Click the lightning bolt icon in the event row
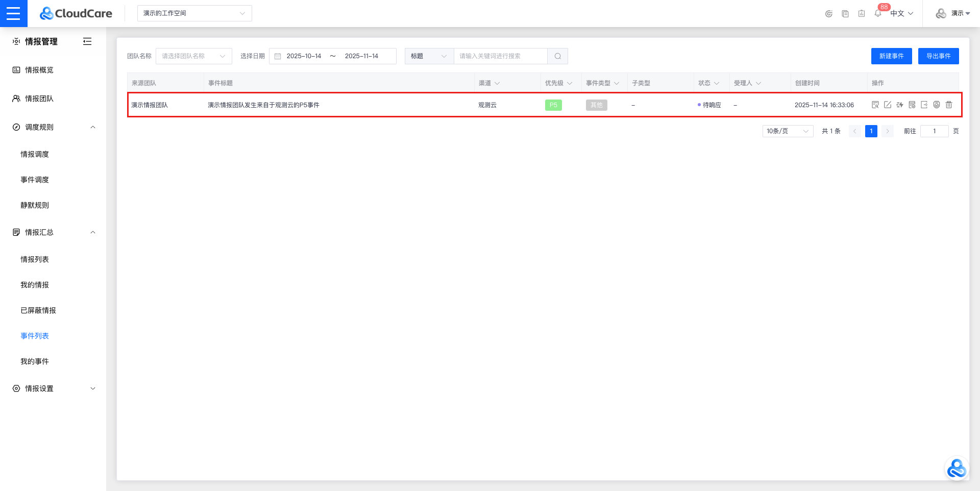 [x=900, y=105]
